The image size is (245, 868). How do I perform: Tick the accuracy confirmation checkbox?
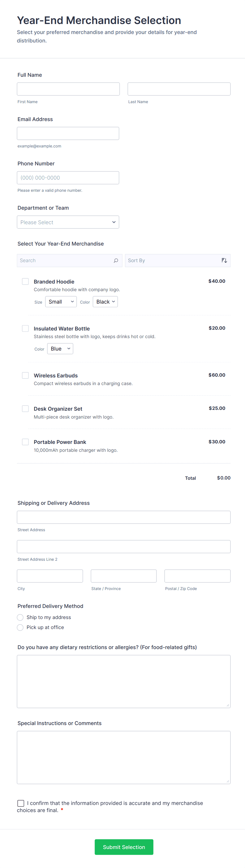point(21,803)
